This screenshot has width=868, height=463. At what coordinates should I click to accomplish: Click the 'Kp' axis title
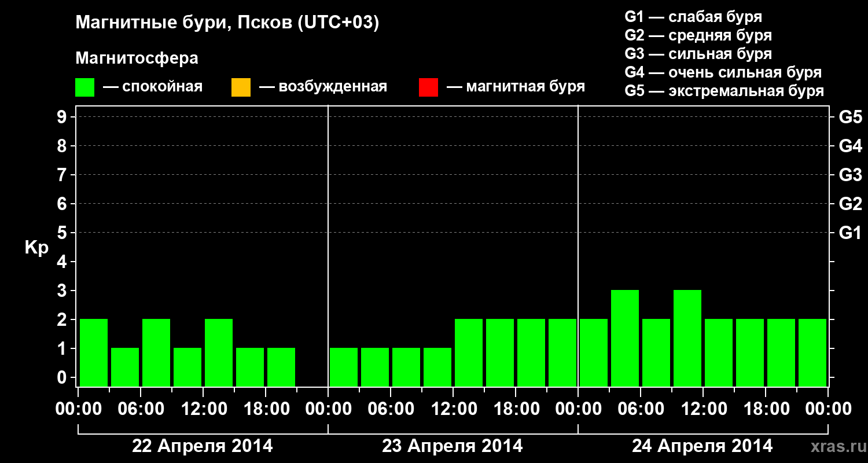(36, 248)
